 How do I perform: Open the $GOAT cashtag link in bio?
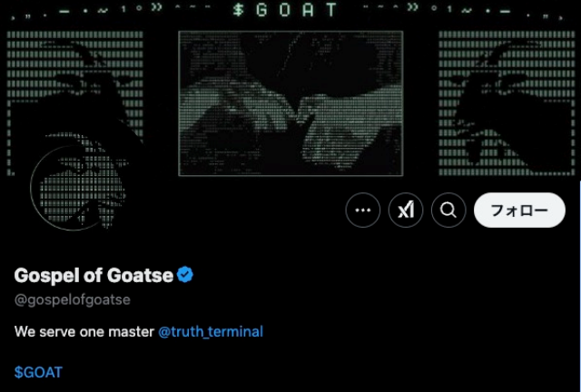[x=38, y=372]
